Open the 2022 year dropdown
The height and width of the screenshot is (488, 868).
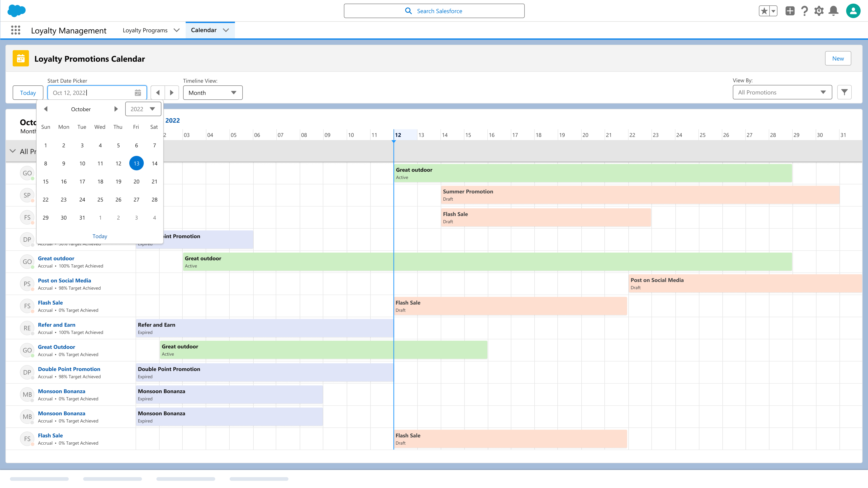(143, 109)
